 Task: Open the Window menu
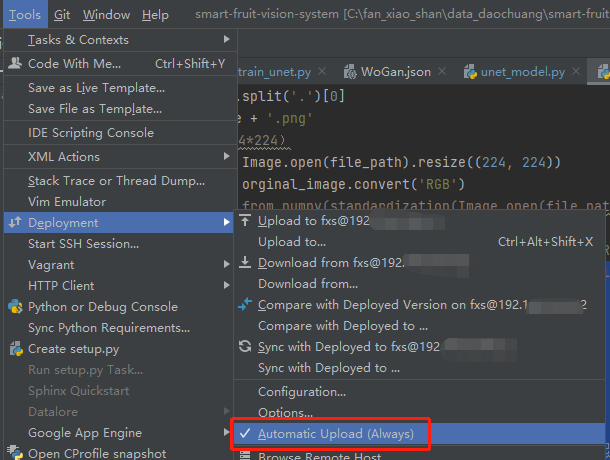[x=106, y=15]
